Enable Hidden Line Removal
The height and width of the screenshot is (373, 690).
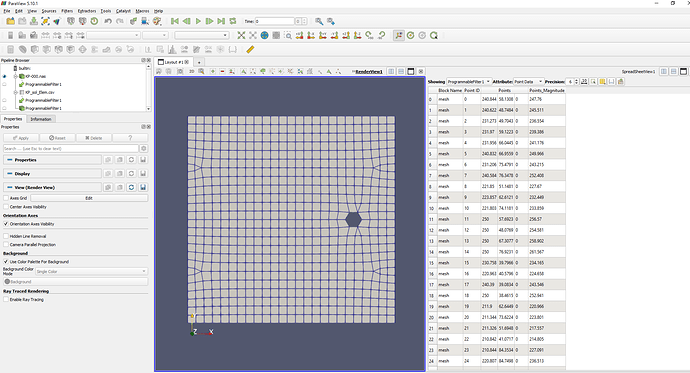(6, 236)
